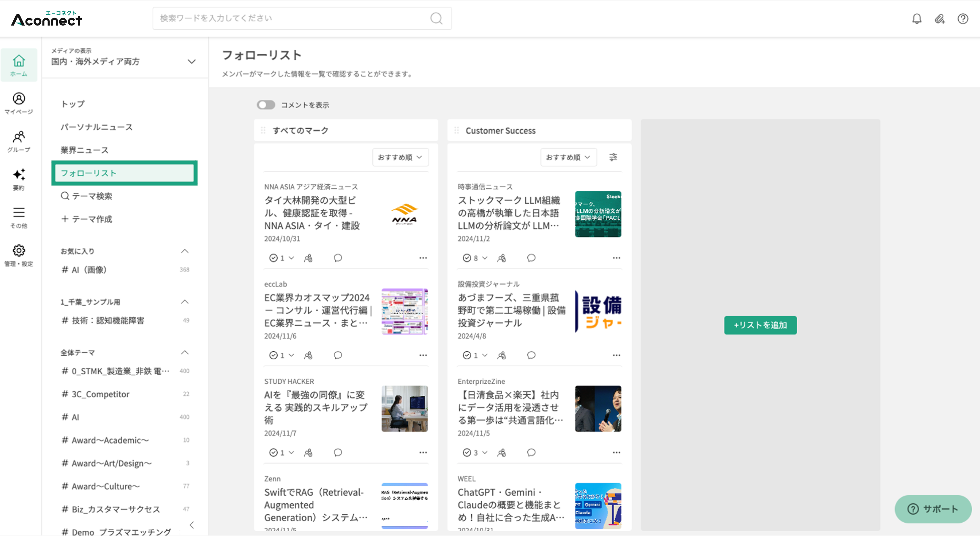The image size is (980, 536).
Task: Toggle mark check on あづまフーズ article
Action: click(467, 355)
